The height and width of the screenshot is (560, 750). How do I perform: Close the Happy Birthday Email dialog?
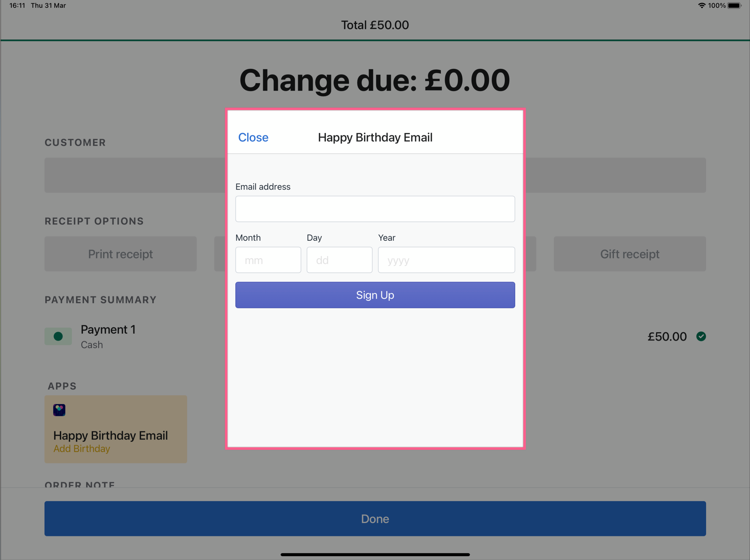253,137
